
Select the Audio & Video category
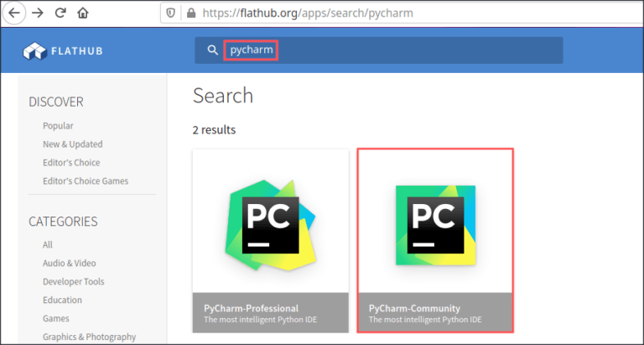70,264
